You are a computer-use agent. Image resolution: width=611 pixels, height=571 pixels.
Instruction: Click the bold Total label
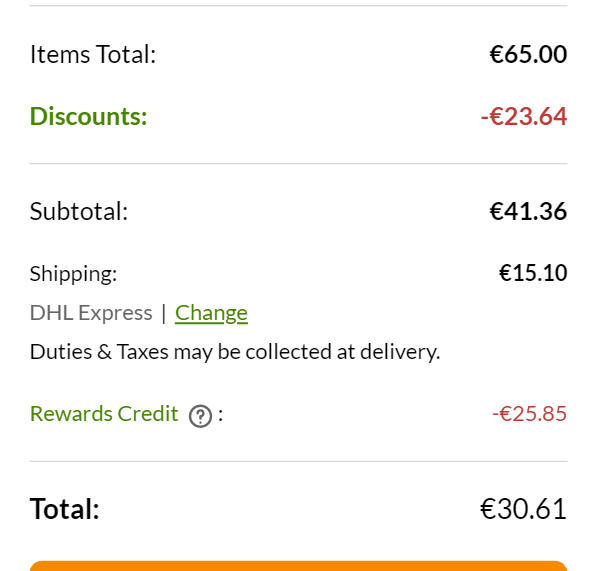(65, 509)
